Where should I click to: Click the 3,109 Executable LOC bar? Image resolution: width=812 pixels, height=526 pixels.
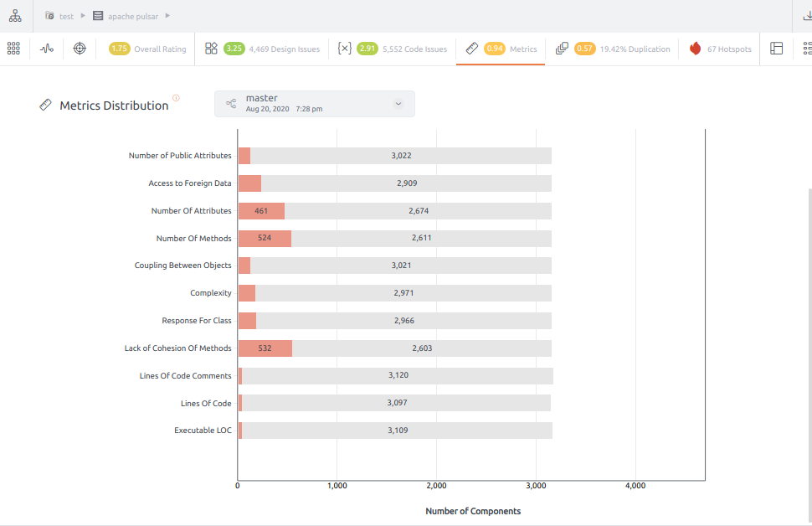click(x=397, y=431)
